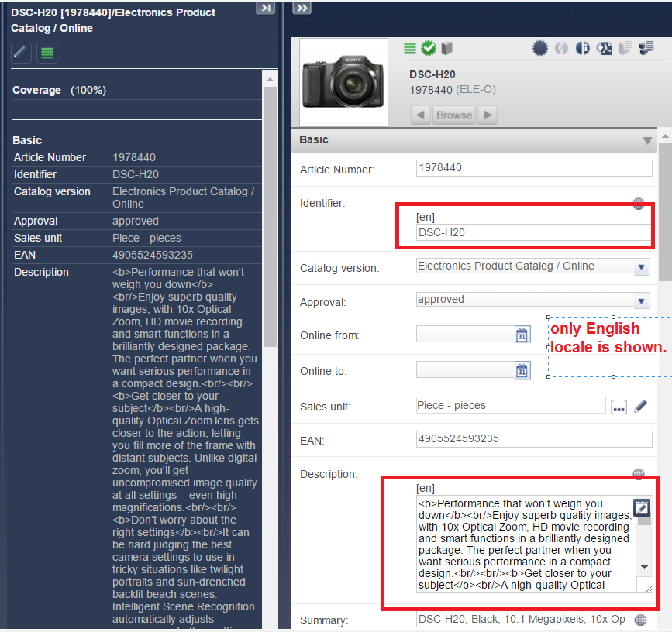Viewport: 672px width, 632px height.
Task: Click the Sony camera product thumbnail
Action: (343, 82)
